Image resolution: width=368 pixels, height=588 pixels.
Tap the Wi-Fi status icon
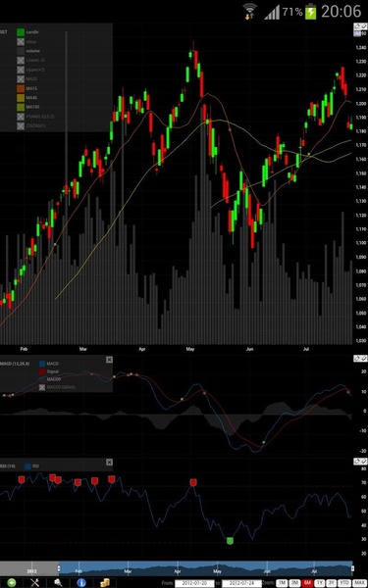[x=249, y=11]
